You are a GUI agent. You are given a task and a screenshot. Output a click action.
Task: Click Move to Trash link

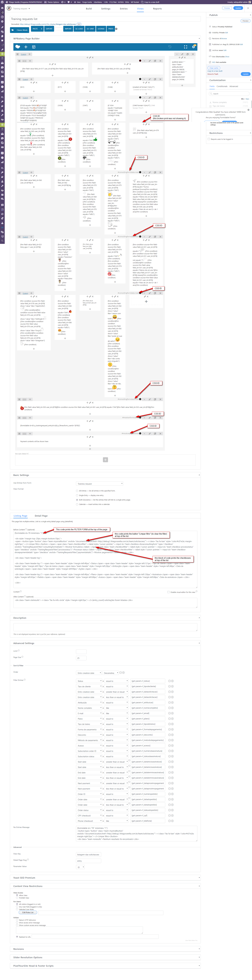click(213, 74)
